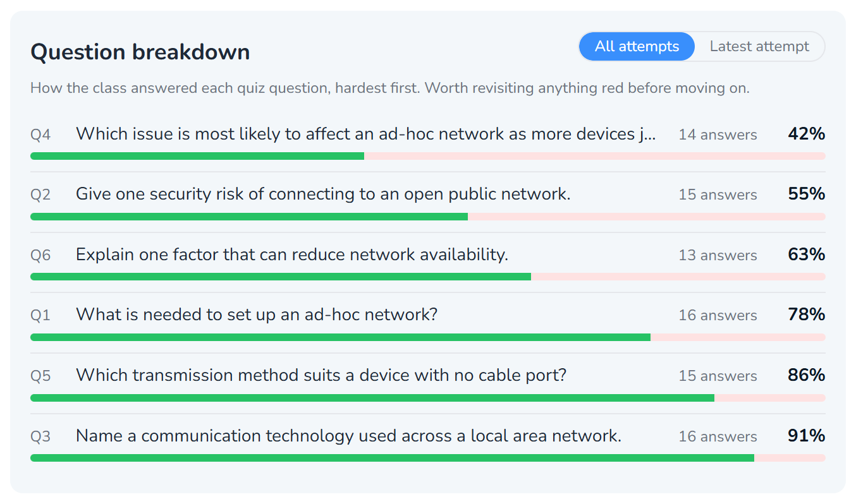View the 16 answers for Q1
The image size is (856, 504).
point(718,315)
